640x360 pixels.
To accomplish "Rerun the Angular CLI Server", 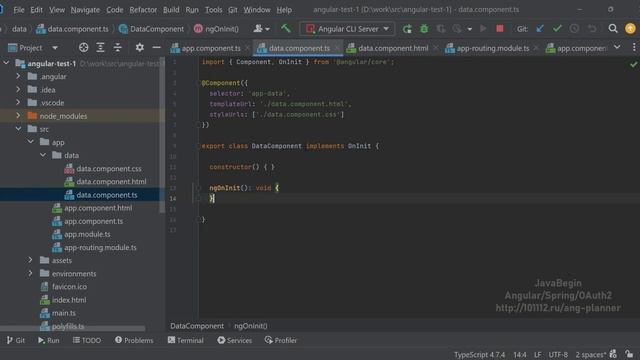I will 407,29.
